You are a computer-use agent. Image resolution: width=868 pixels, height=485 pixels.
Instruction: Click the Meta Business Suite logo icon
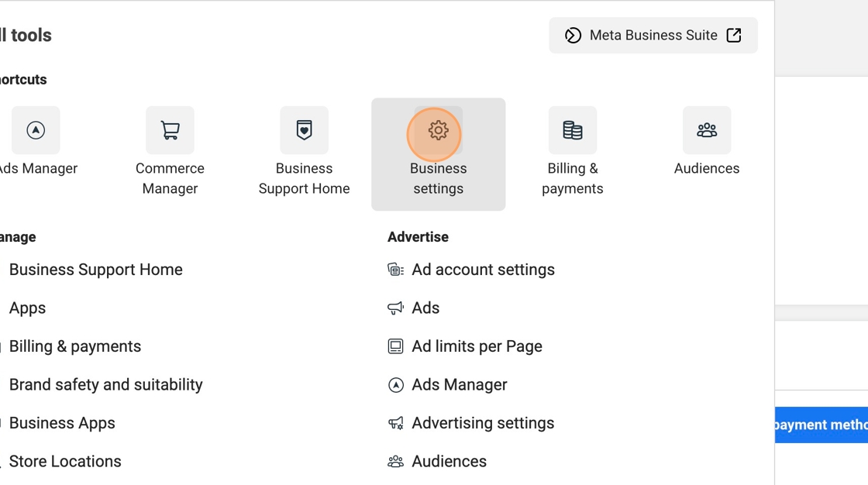(573, 36)
